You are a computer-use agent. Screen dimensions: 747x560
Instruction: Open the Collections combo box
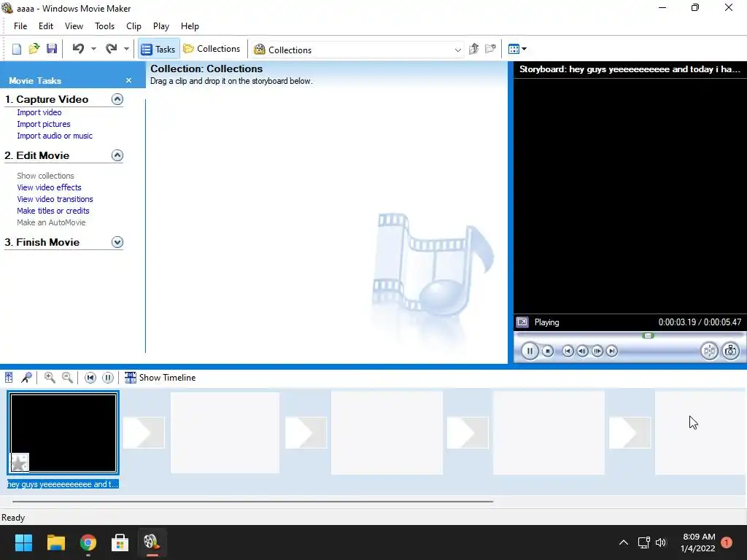(358, 50)
